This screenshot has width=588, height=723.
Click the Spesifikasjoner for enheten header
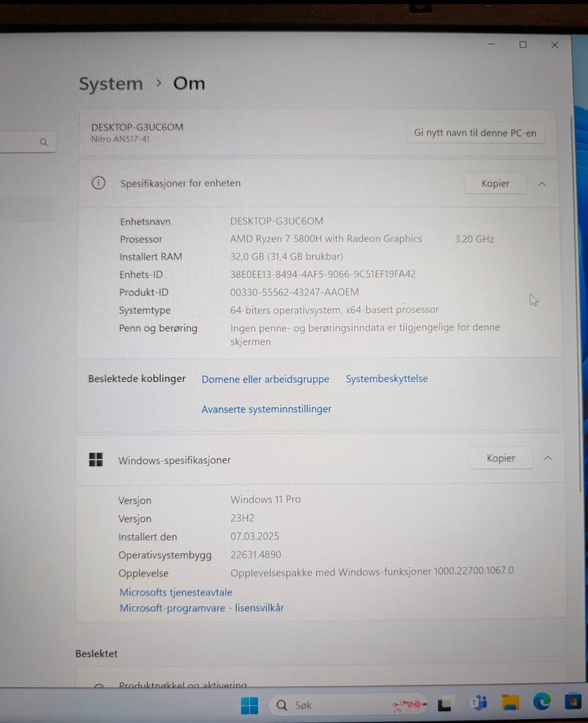[x=318, y=184]
